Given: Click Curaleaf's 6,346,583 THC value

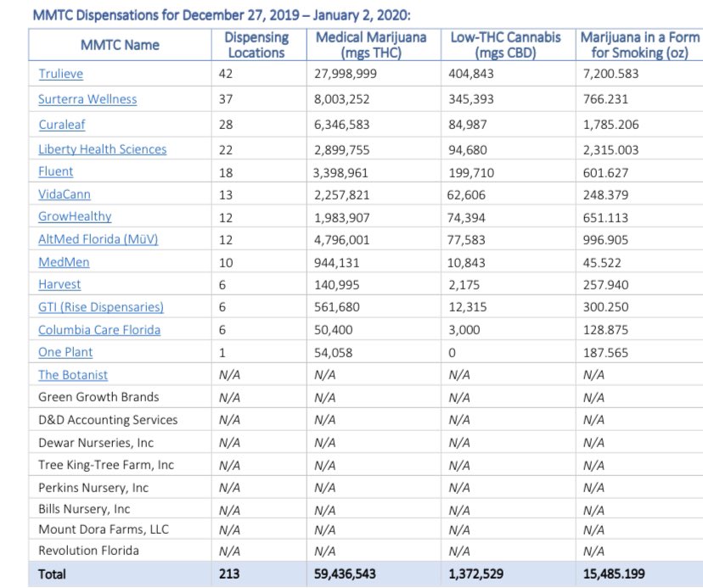Looking at the screenshot, I should [341, 125].
